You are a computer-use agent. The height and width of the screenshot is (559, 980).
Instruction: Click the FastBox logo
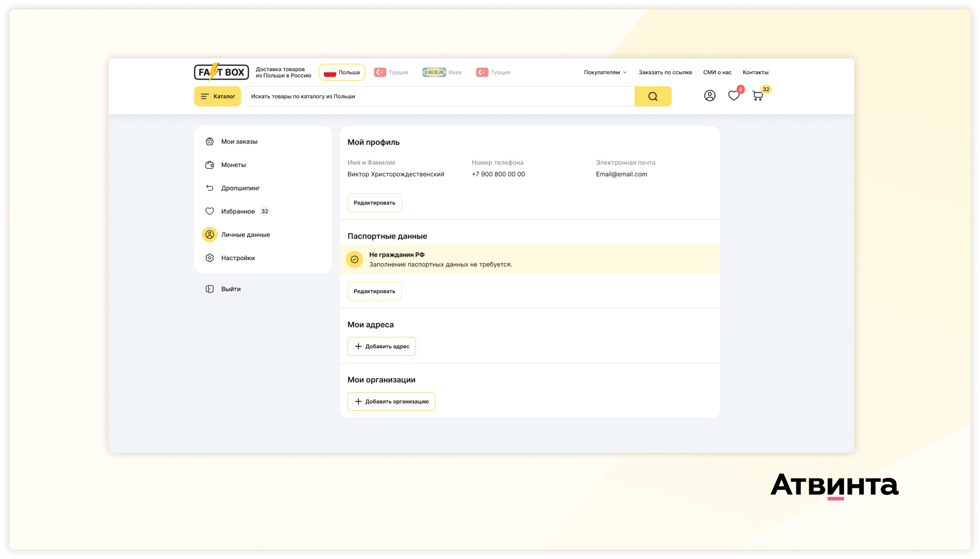221,72
